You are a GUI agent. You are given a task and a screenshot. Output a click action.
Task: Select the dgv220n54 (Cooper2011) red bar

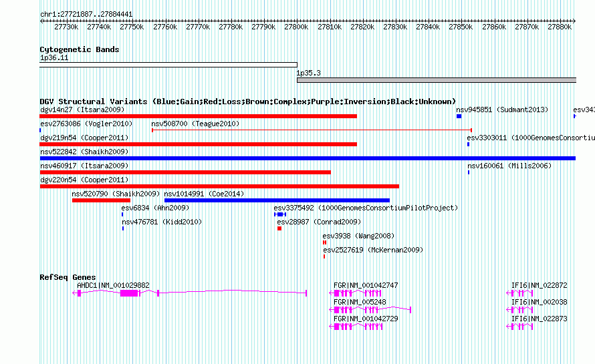tap(219, 186)
